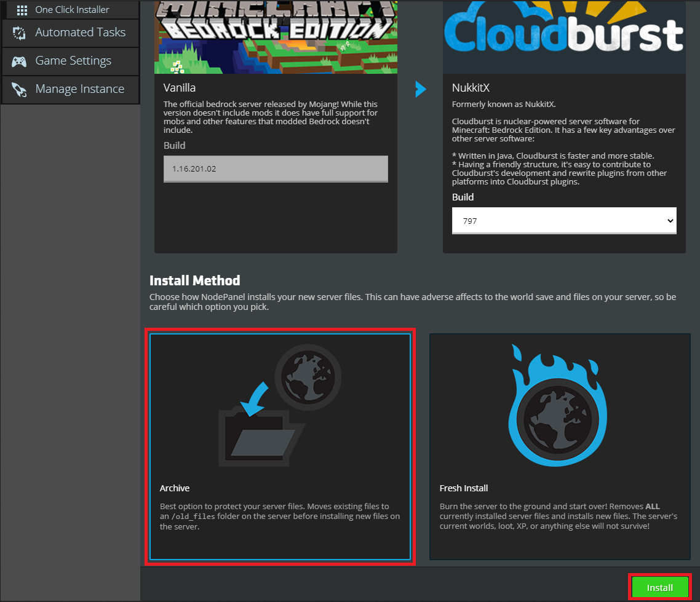Click the Manage Instance rocket icon
Viewport: 700px width, 602px height.
[20, 89]
